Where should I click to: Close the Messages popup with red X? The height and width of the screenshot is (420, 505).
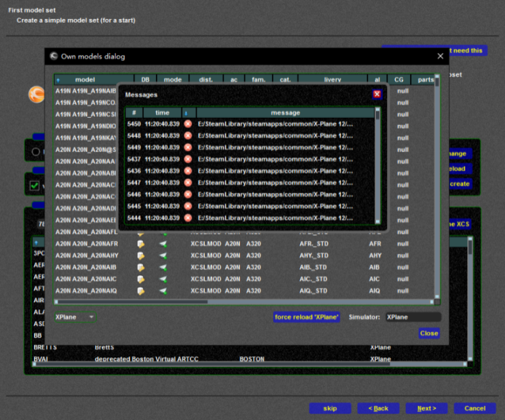point(377,94)
